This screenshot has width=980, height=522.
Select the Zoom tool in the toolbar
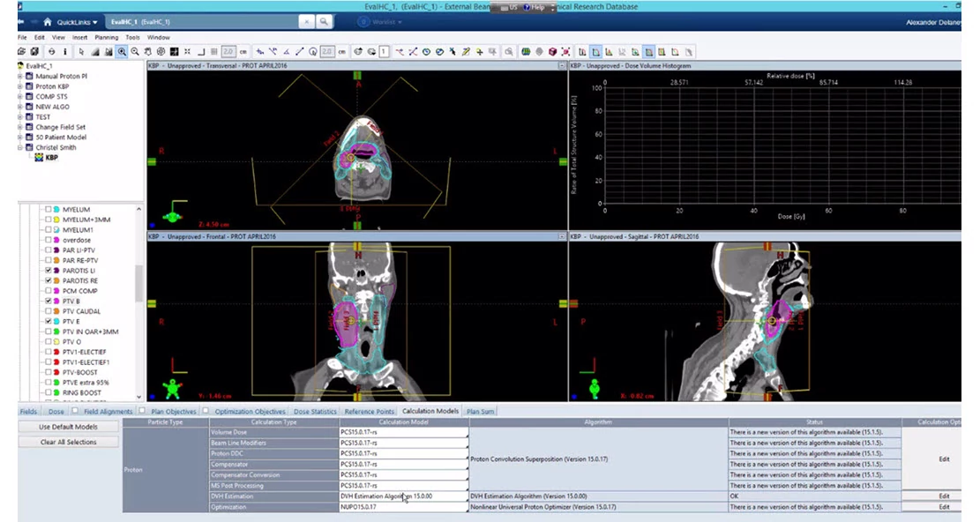120,51
